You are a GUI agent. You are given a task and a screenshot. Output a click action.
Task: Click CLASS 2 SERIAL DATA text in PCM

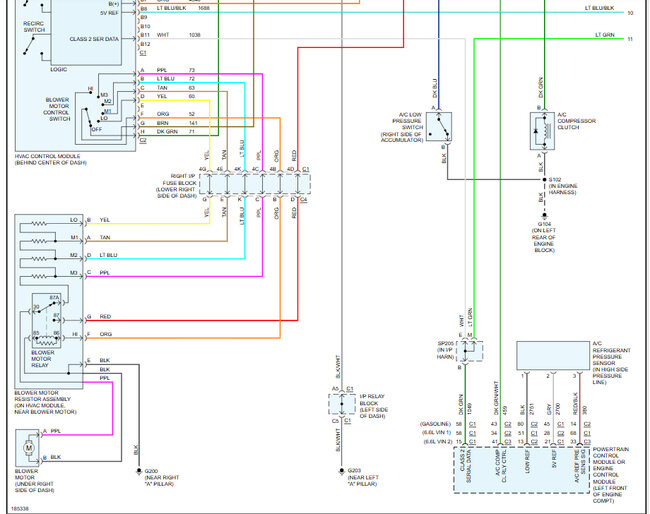click(466, 466)
